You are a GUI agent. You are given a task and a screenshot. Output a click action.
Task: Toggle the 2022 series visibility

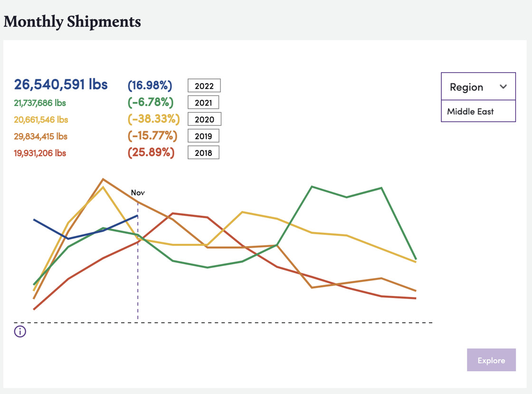(x=204, y=86)
